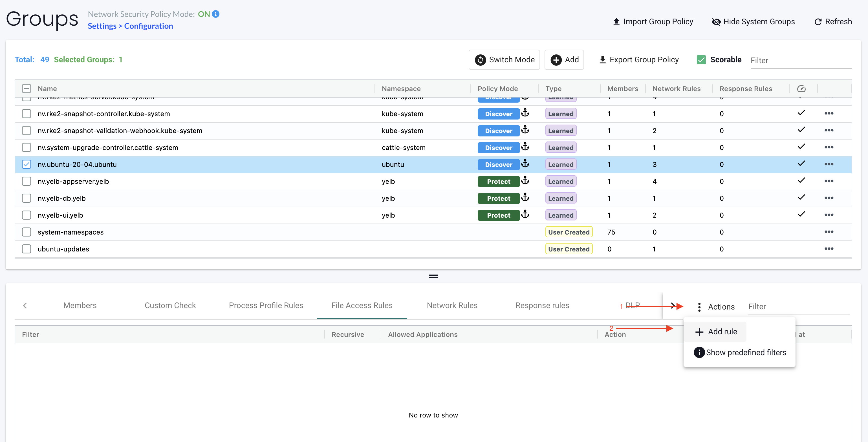Toggle the Scorable checkbox
Image resolution: width=868 pixels, height=442 pixels.
click(701, 60)
